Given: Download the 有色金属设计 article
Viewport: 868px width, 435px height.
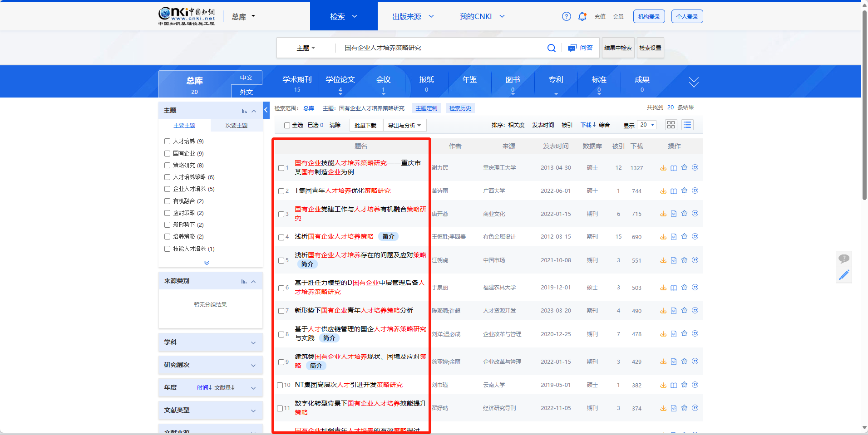Looking at the screenshot, I should coord(663,237).
